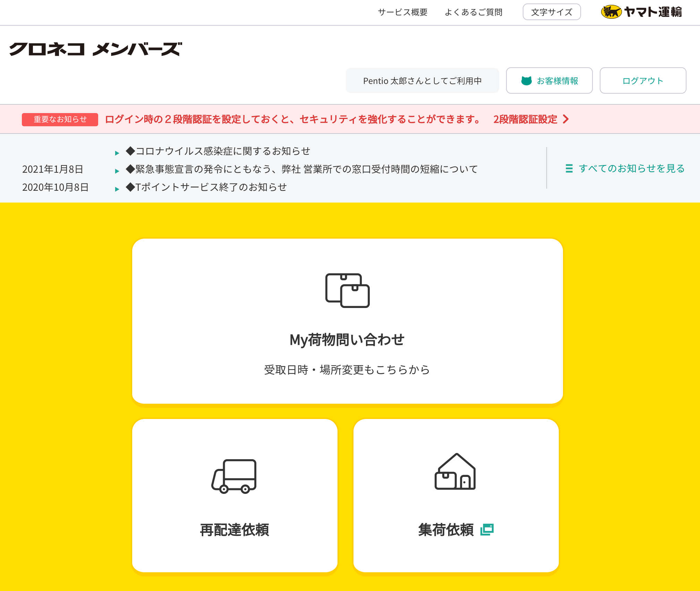Viewport: 700px width, 591px height.
Task: Open the 2段階認証設定 link
Action: (x=525, y=119)
